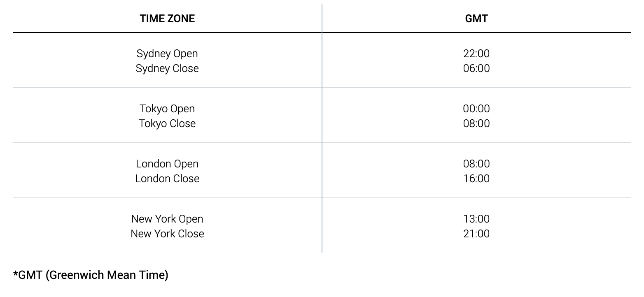Select the London Open label
Screen dimensions: 644x297
[x=167, y=164]
